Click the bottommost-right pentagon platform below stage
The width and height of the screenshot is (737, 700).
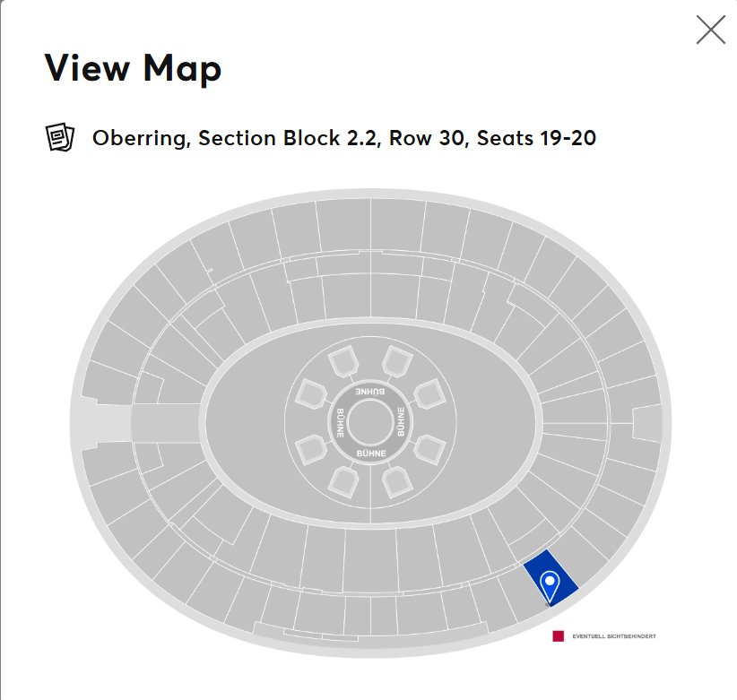(x=398, y=482)
